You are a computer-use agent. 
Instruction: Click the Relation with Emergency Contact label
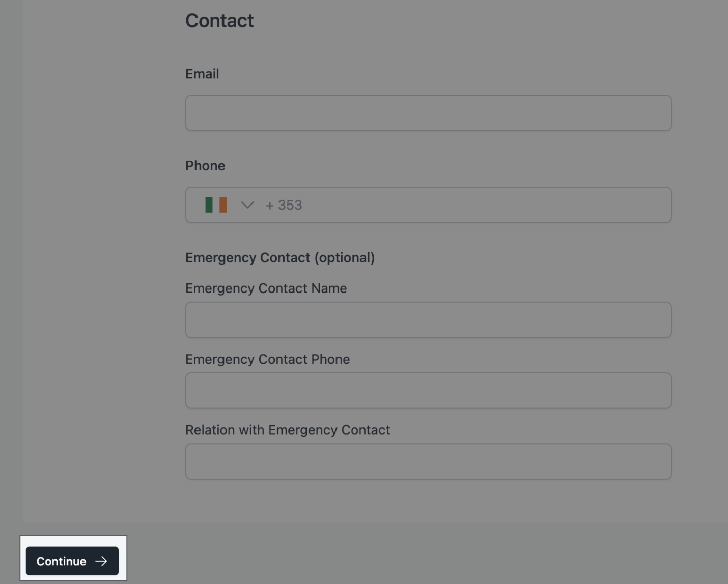tap(288, 430)
